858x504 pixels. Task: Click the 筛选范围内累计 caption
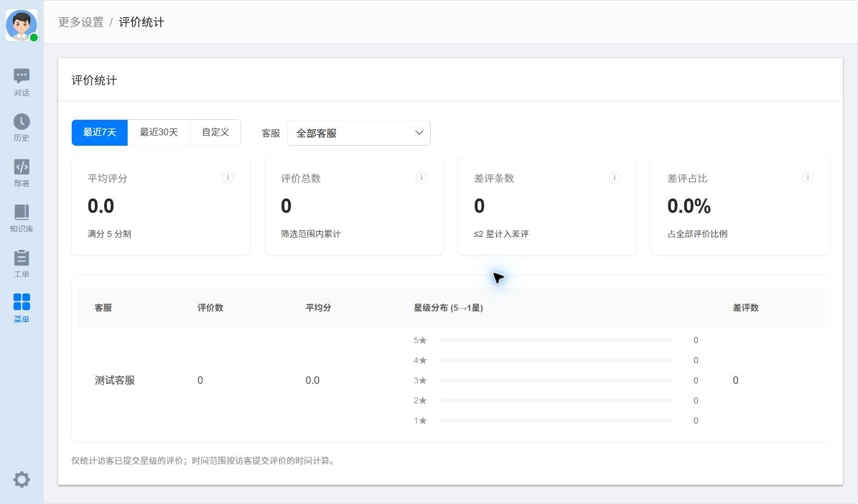click(311, 233)
